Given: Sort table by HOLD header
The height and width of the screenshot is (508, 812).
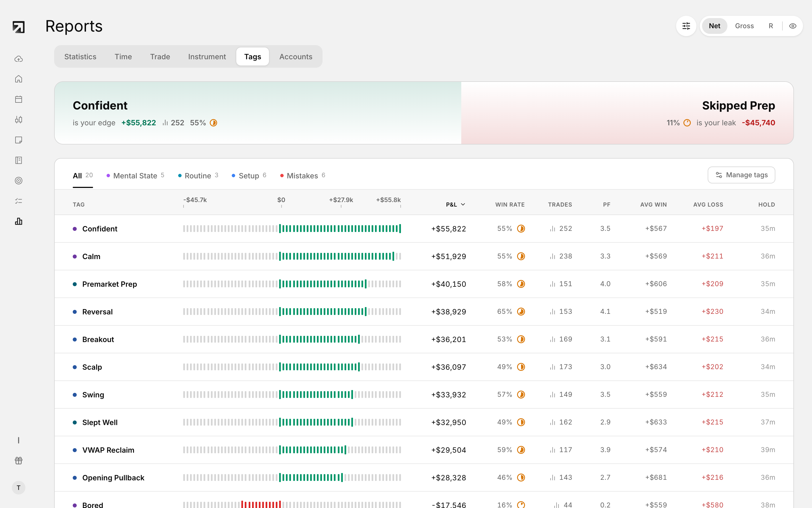Looking at the screenshot, I should (x=766, y=204).
